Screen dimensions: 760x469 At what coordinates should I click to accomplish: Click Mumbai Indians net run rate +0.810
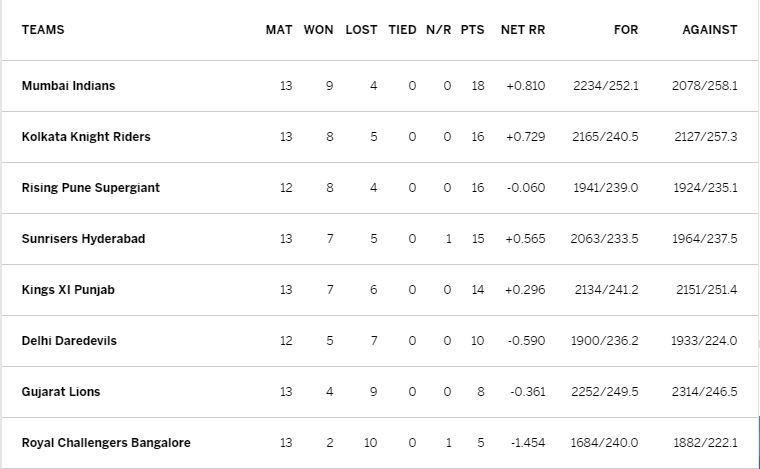pyautogui.click(x=525, y=86)
